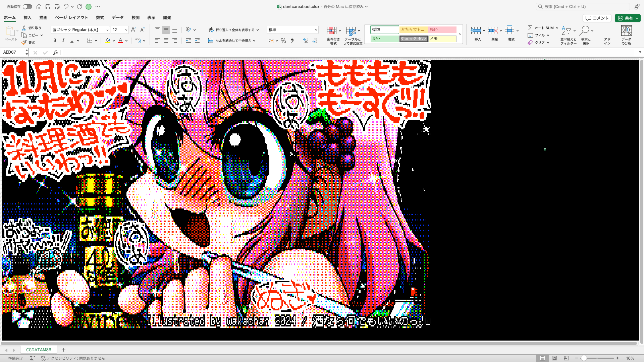Click the Cut scissors icon
Screen dimensions: 644x362
click(24, 28)
